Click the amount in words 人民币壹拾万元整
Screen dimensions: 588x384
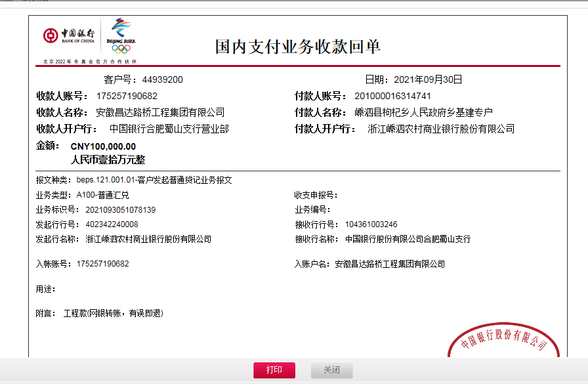(x=108, y=160)
